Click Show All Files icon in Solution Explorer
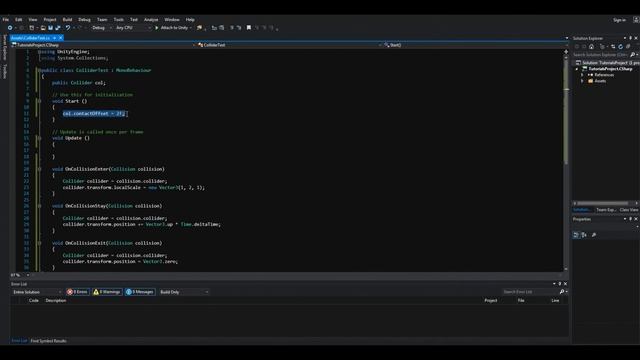 click(628, 47)
